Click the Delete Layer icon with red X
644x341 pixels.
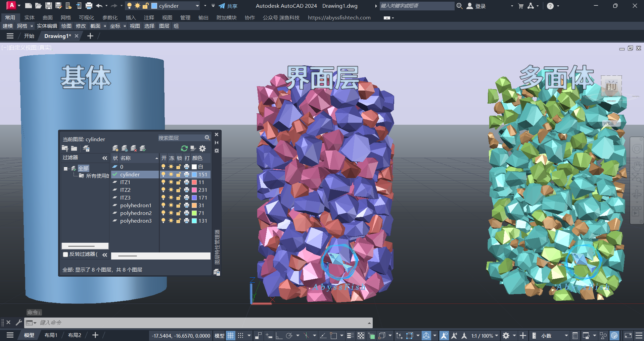[134, 148]
